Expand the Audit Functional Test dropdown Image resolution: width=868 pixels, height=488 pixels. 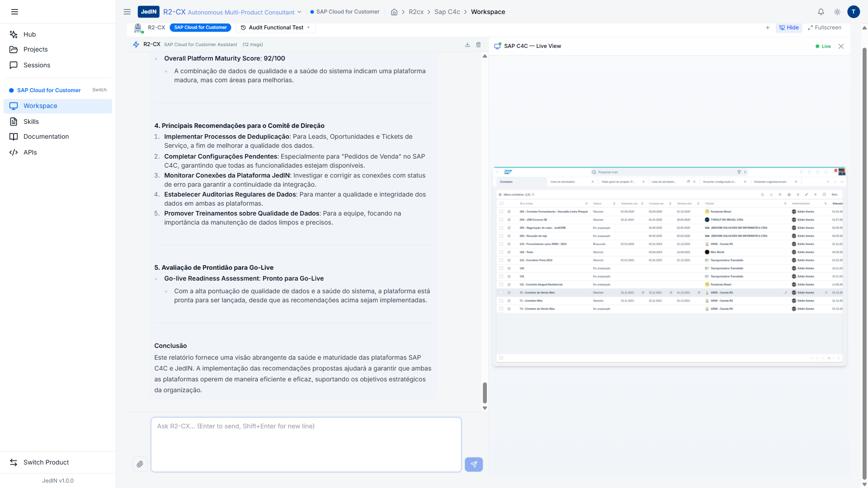[x=276, y=28]
